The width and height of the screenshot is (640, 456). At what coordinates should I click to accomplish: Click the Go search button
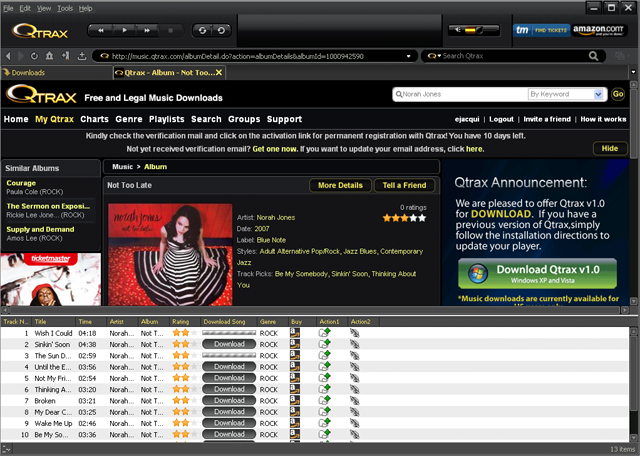click(x=618, y=94)
